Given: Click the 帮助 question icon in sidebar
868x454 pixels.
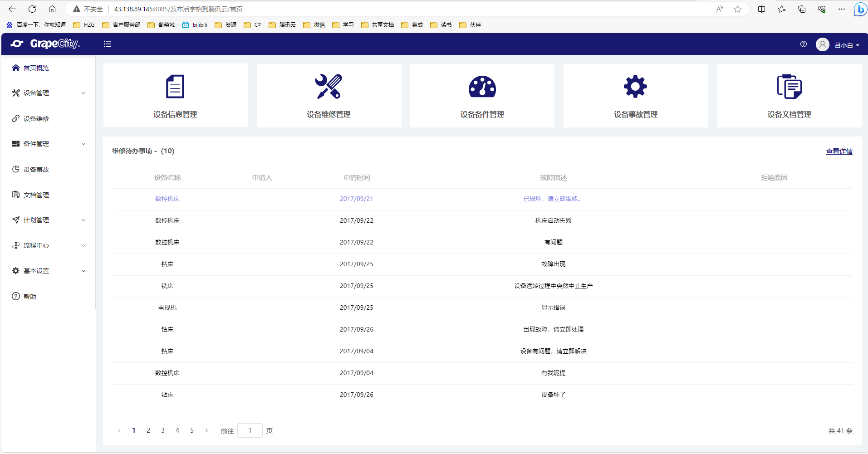Looking at the screenshot, I should 16,296.
